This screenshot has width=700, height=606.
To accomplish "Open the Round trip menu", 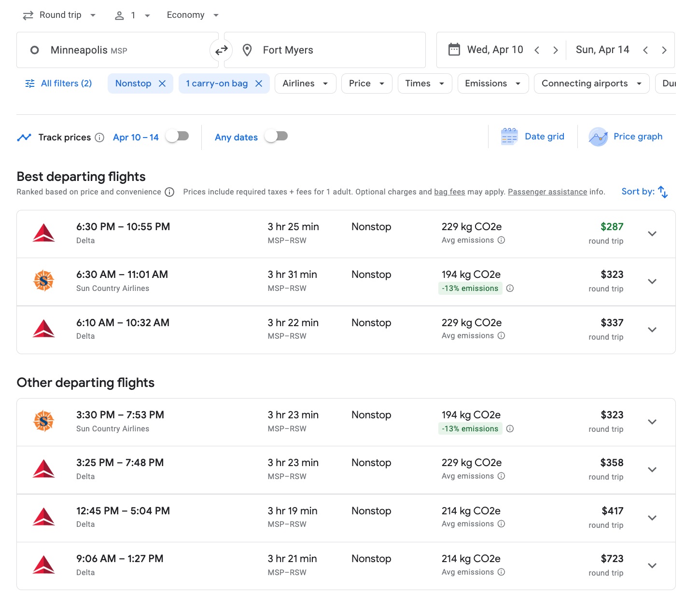I will [x=59, y=14].
